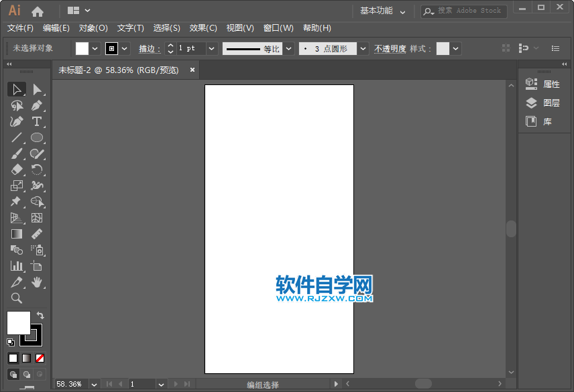Toggle gradient fill at toolbar bottom
The width and height of the screenshot is (574, 392).
(27, 358)
